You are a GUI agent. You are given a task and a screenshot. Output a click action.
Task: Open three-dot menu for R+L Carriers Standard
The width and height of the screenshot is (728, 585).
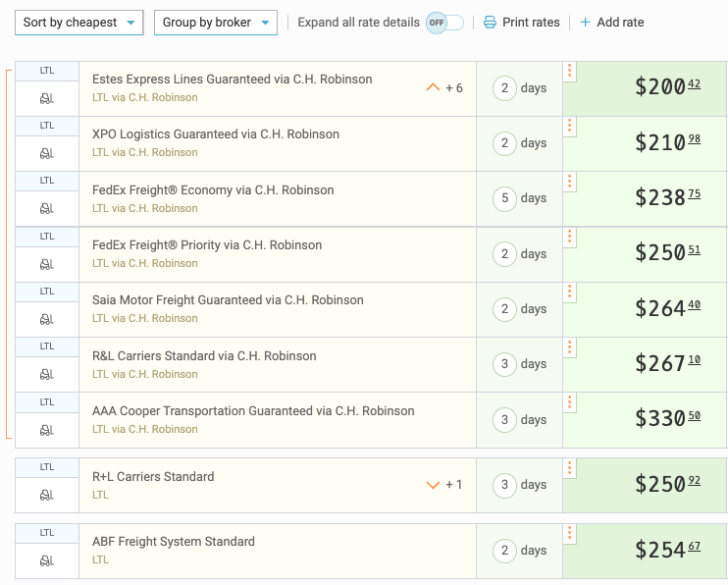(570, 469)
